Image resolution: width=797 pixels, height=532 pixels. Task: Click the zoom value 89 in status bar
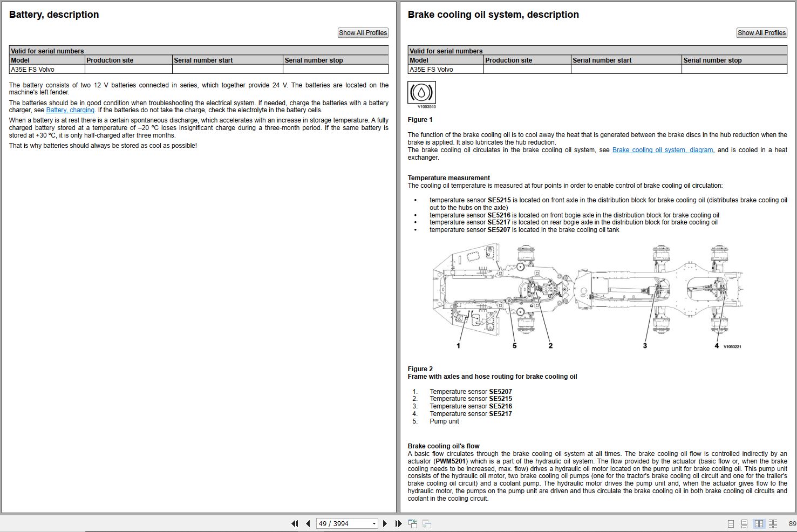click(792, 524)
